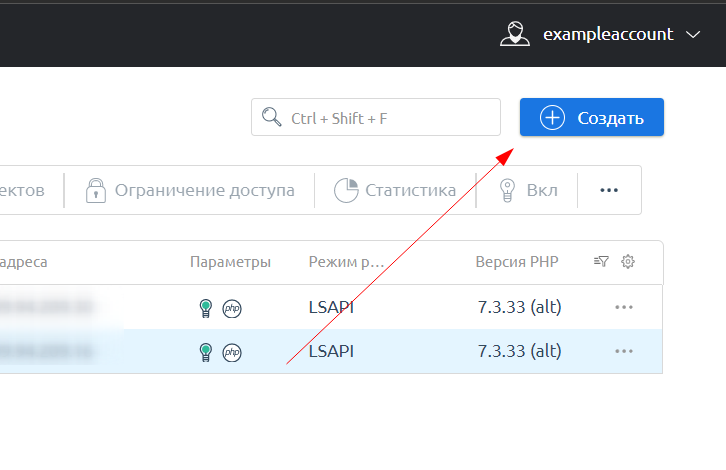Open Ограничение доступа from the toolbar

(189, 190)
